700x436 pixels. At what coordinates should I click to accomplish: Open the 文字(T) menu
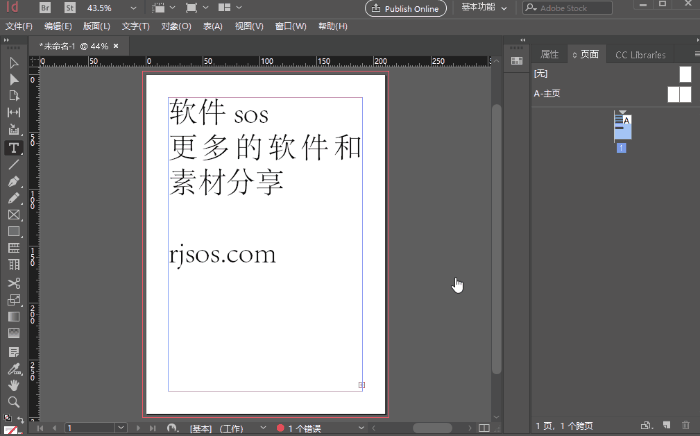point(136,26)
